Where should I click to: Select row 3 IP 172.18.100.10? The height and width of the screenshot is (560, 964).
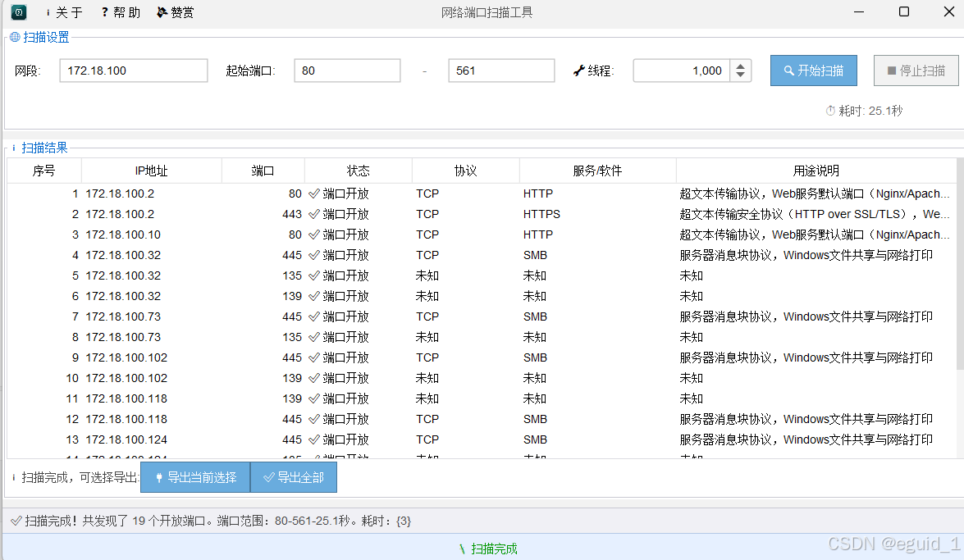pos(123,234)
